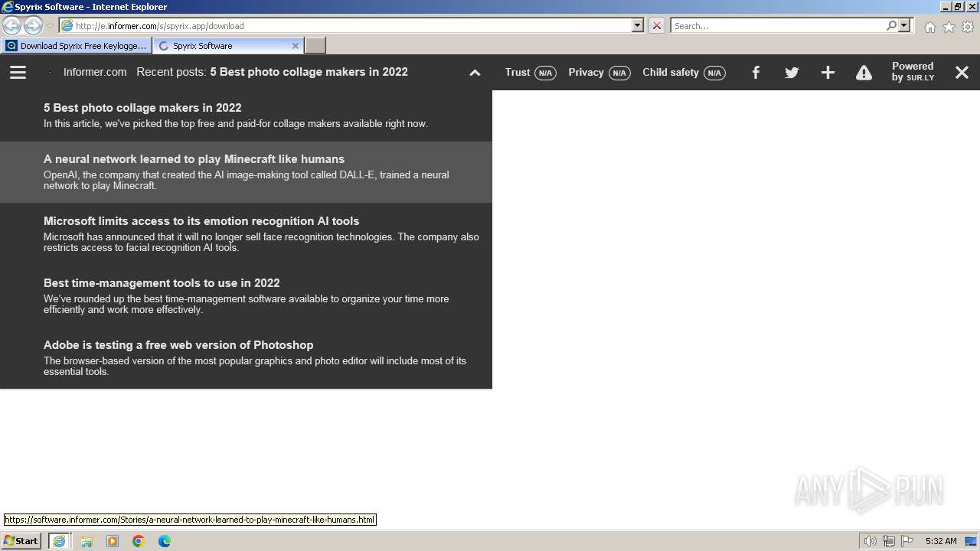Expand the address bar autocomplete dropdown
980x551 pixels.
pyautogui.click(x=638, y=25)
